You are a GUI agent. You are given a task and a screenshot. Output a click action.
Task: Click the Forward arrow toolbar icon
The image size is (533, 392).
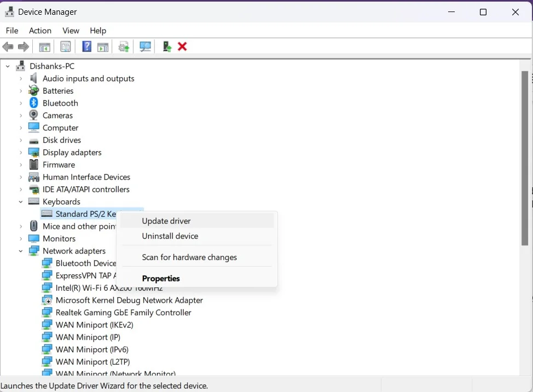23,47
